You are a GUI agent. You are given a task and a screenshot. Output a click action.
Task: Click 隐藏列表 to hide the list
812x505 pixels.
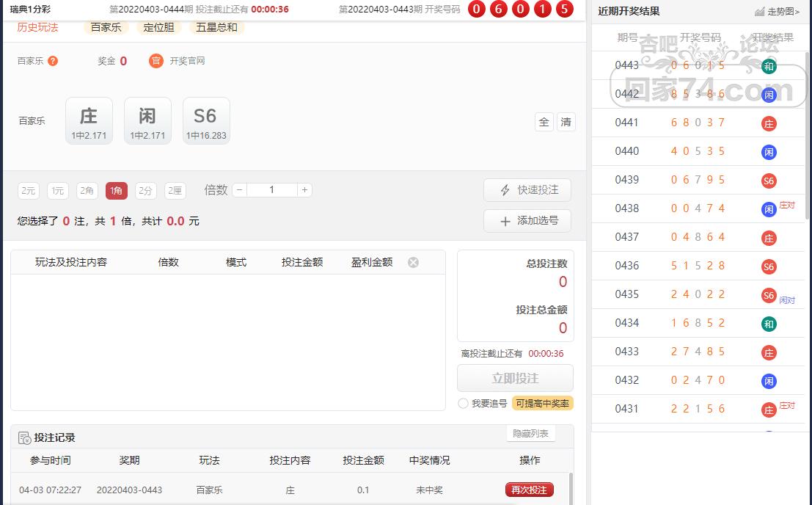(x=530, y=434)
